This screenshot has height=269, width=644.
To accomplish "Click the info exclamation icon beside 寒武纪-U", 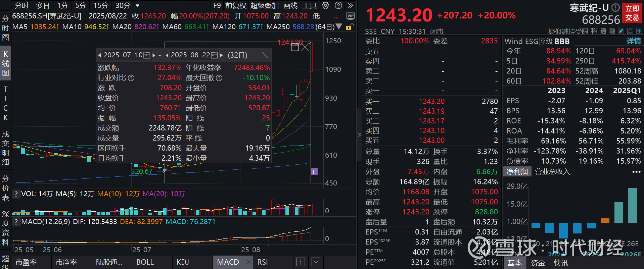I will click(615, 7).
